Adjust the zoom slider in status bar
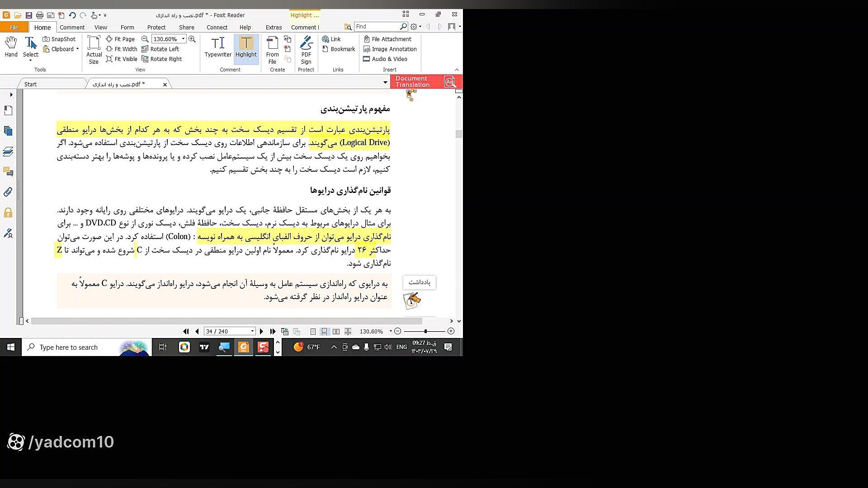 pyautogui.click(x=425, y=331)
